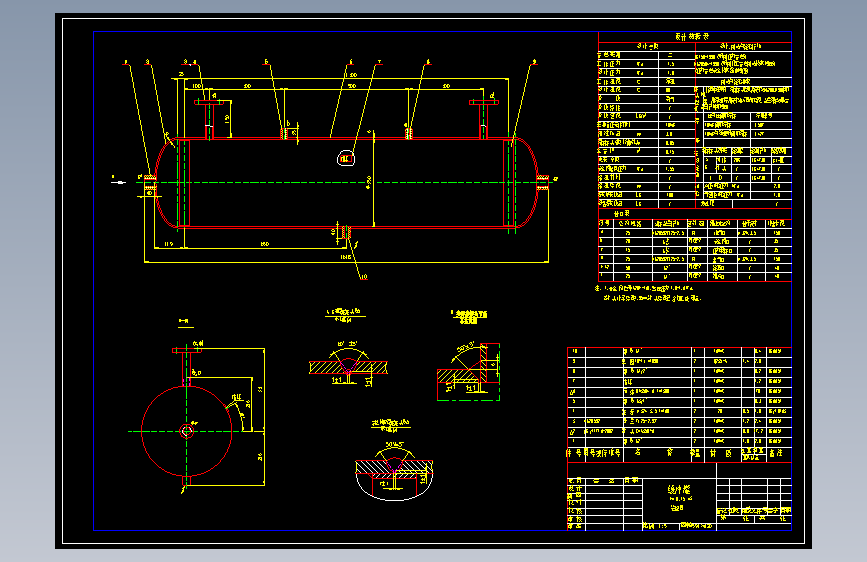Select the 1818 overall length dimension
The width and height of the screenshot is (867, 562).
coord(346,257)
